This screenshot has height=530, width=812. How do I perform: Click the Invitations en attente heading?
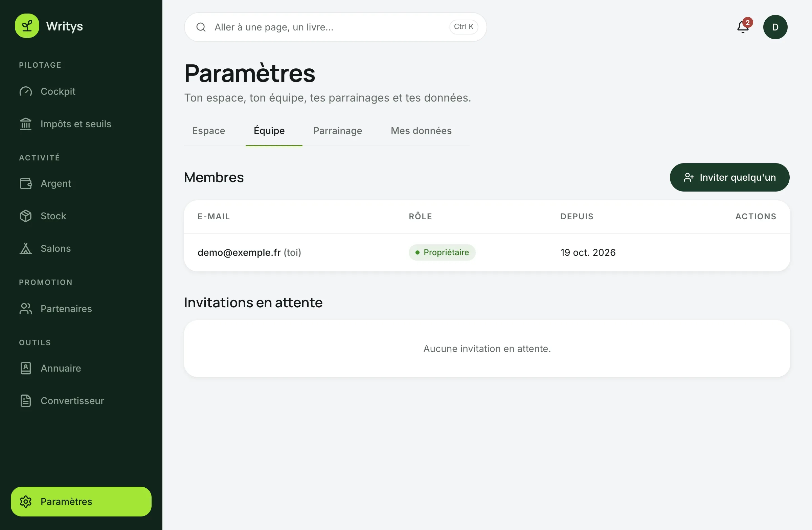pos(253,303)
